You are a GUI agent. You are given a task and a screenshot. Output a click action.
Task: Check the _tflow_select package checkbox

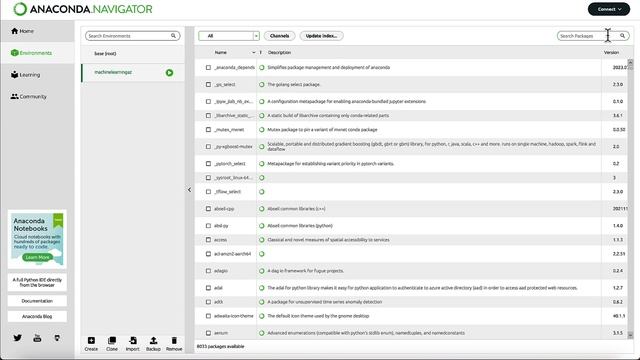pos(208,192)
